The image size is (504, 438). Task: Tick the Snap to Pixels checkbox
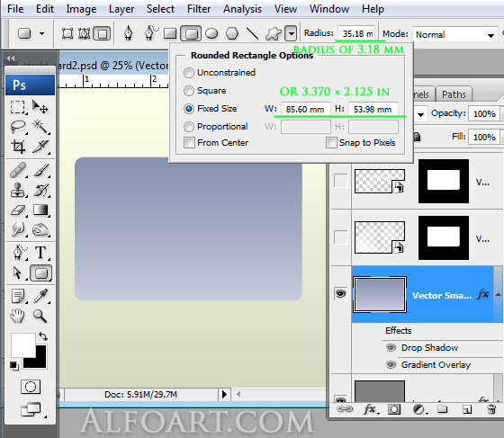pyautogui.click(x=331, y=143)
